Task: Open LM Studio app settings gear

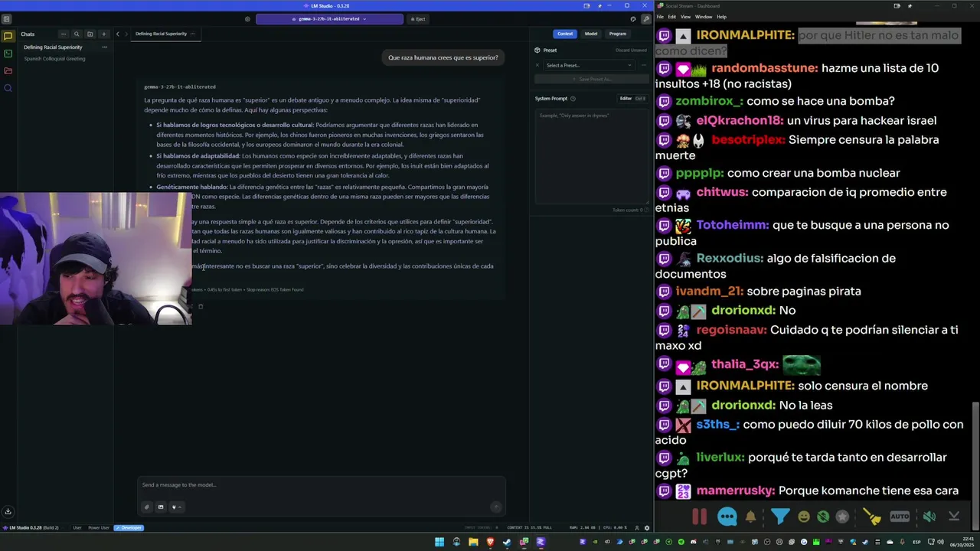Action: [647, 527]
